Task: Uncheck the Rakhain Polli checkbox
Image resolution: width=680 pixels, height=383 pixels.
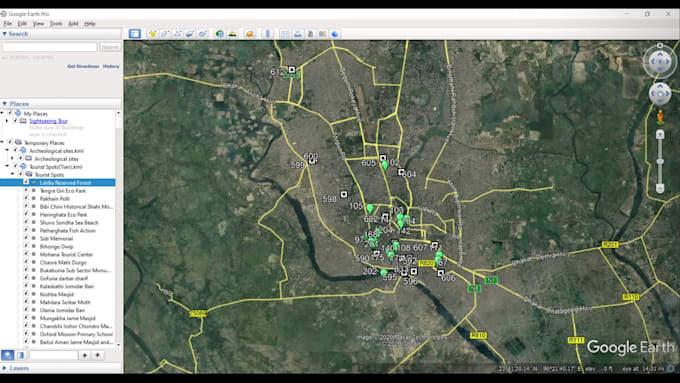Action: tap(26, 198)
